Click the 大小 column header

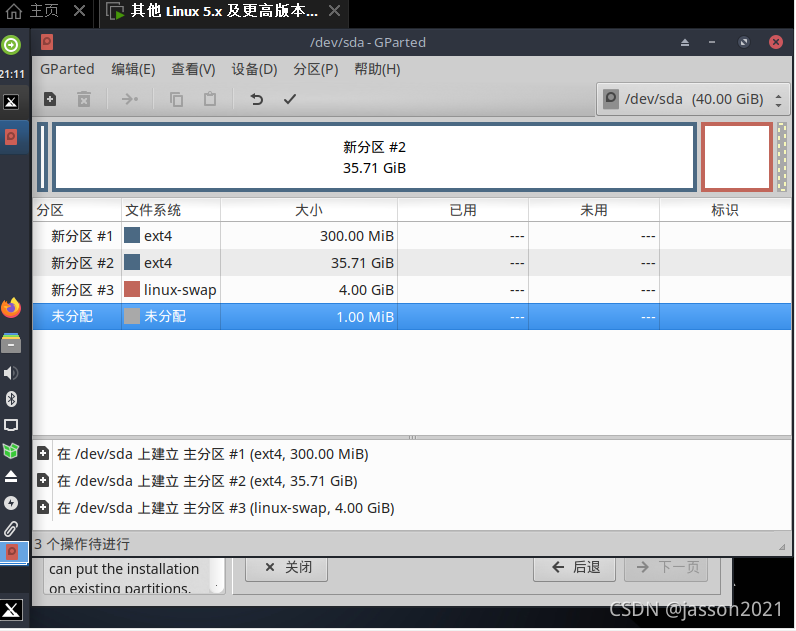click(309, 210)
